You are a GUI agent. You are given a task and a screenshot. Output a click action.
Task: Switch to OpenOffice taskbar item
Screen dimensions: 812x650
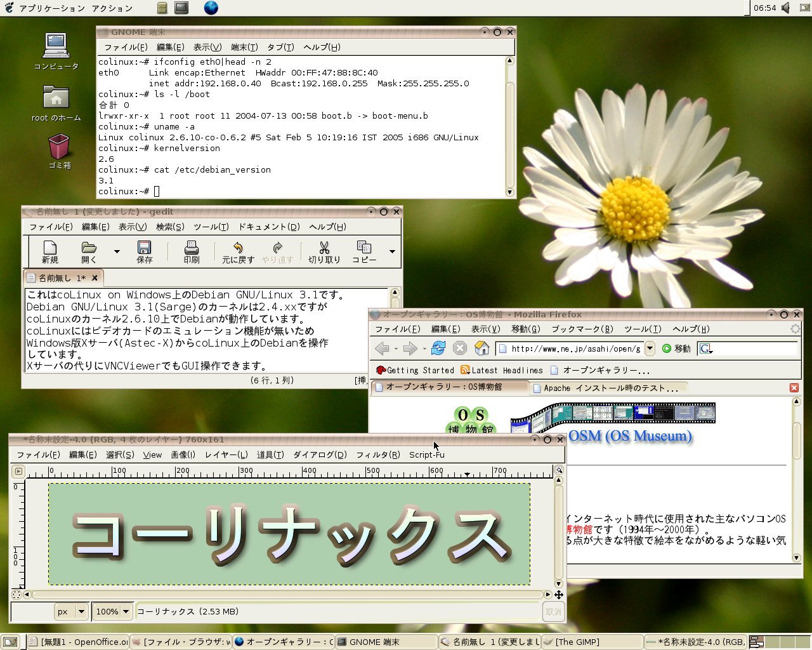78,642
